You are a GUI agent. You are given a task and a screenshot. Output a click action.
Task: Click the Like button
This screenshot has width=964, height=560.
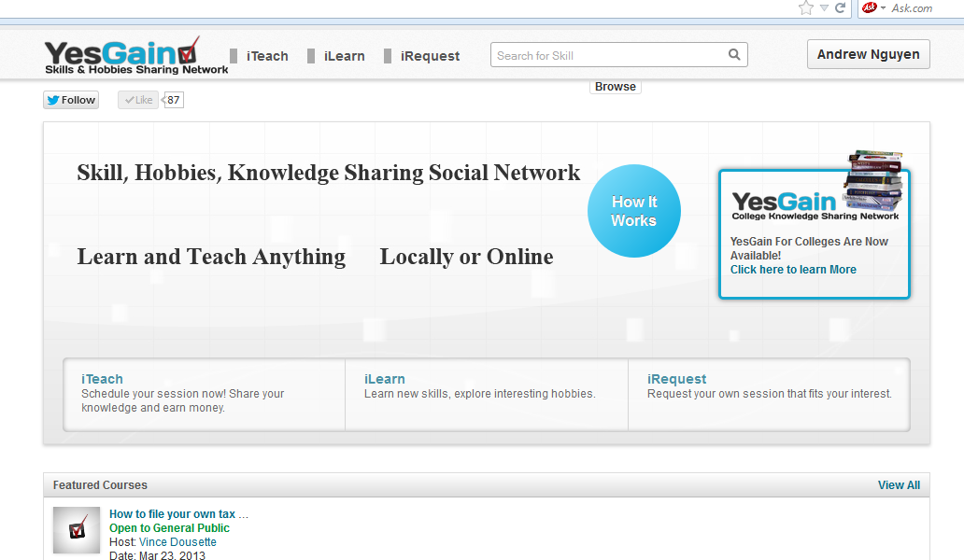138,100
